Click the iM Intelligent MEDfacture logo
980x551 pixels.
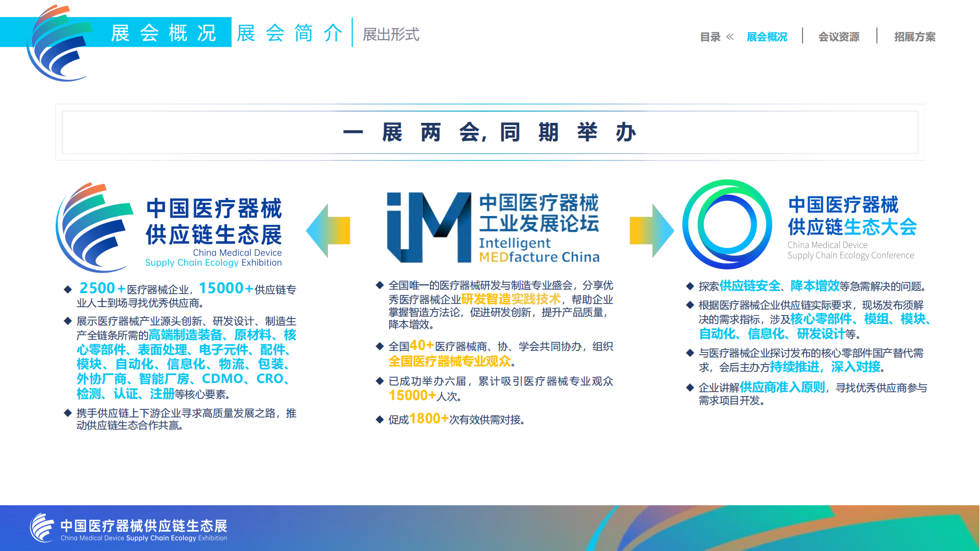429,227
